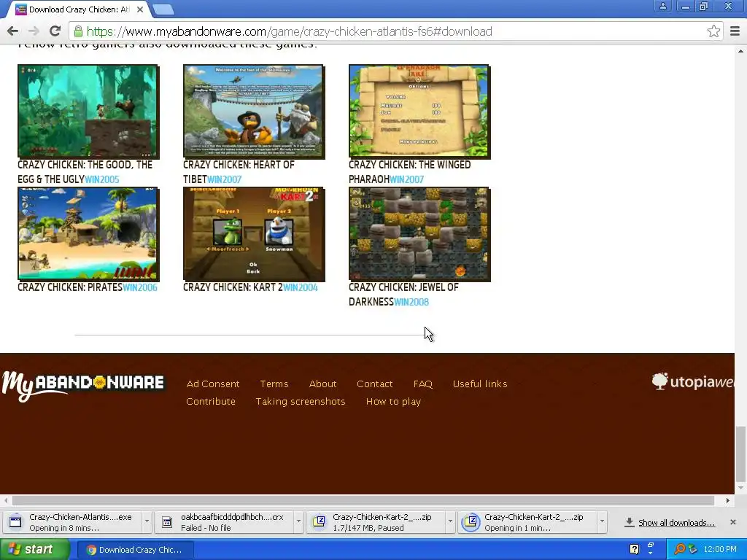
Task: Open the Ad Consent footer link
Action: coord(213,384)
